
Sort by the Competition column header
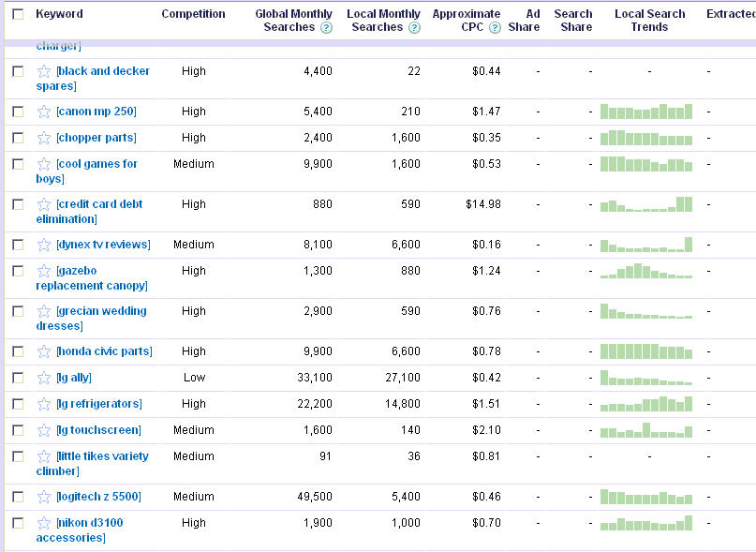[x=193, y=14]
